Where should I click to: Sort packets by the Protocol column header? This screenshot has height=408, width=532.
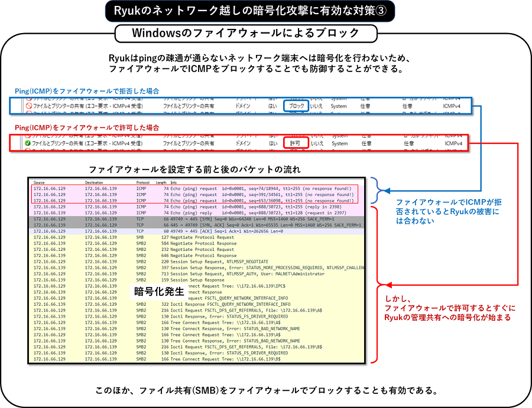point(143,182)
